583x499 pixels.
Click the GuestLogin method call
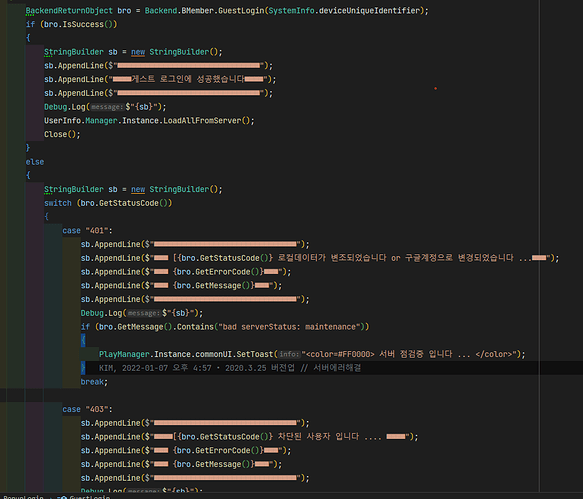(241, 11)
